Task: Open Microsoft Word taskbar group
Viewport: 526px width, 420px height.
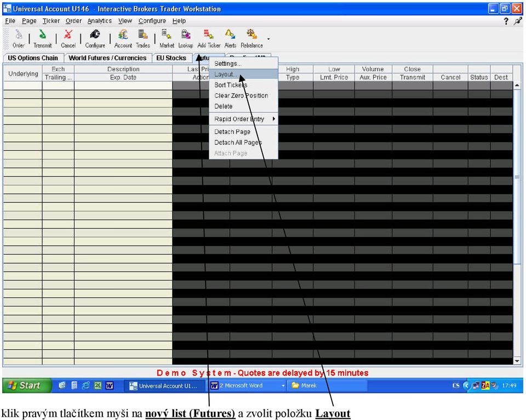Action: tap(248, 386)
